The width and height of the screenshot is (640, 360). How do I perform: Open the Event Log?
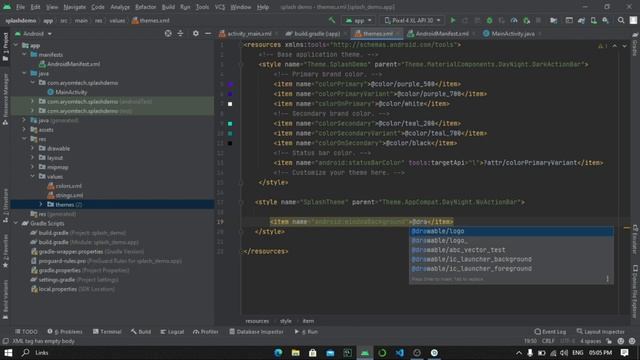click(550, 331)
